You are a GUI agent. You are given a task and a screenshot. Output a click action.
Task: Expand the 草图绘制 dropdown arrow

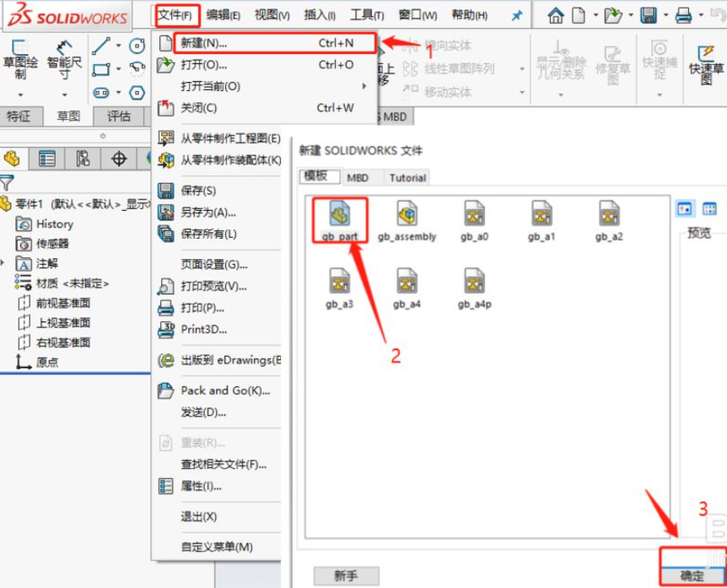click(20, 95)
